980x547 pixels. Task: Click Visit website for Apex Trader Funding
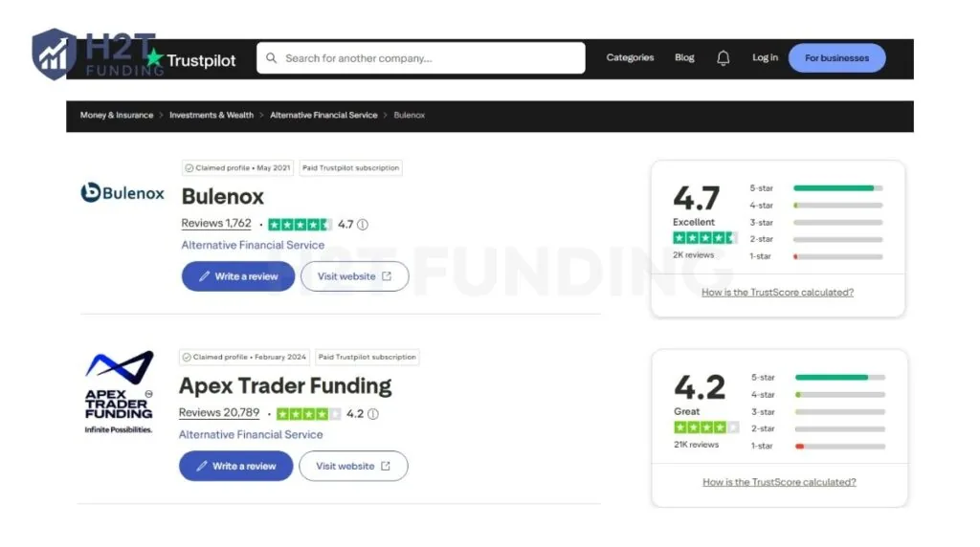tap(353, 466)
